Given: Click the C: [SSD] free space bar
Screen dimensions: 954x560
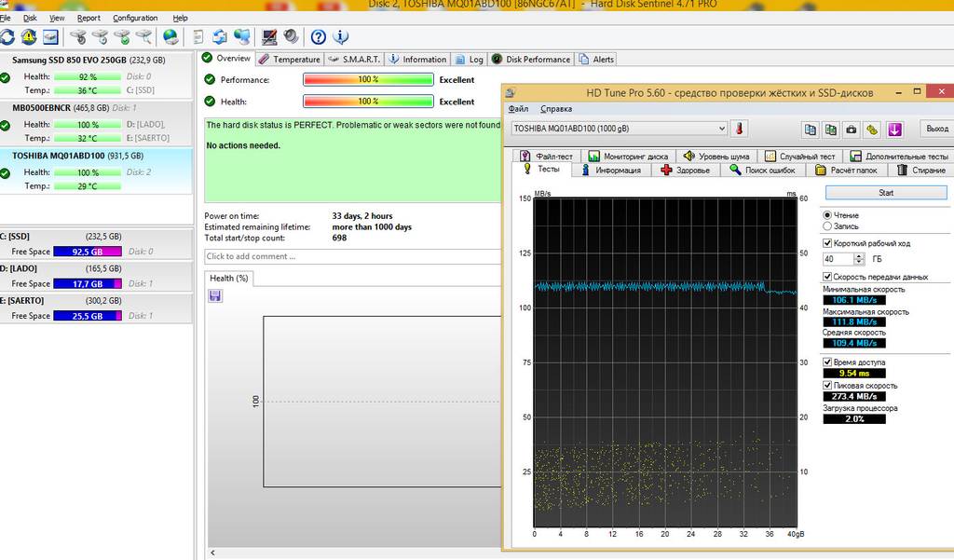Looking at the screenshot, I should tap(88, 252).
